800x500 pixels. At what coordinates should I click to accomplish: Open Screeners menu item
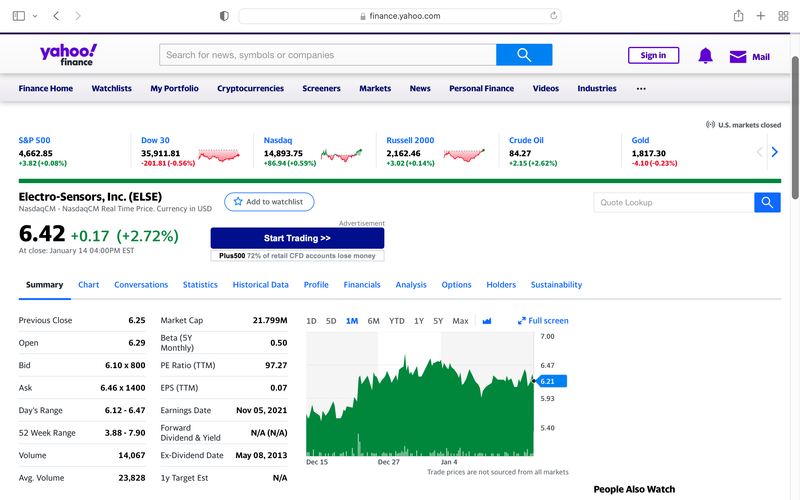[x=321, y=88]
